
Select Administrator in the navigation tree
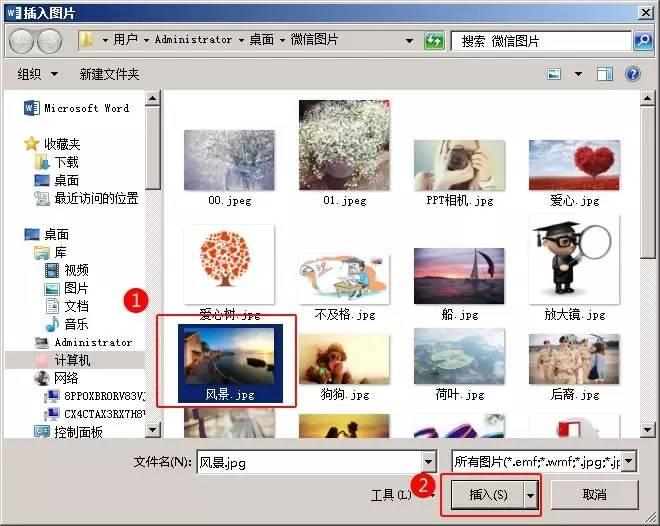pos(83,343)
